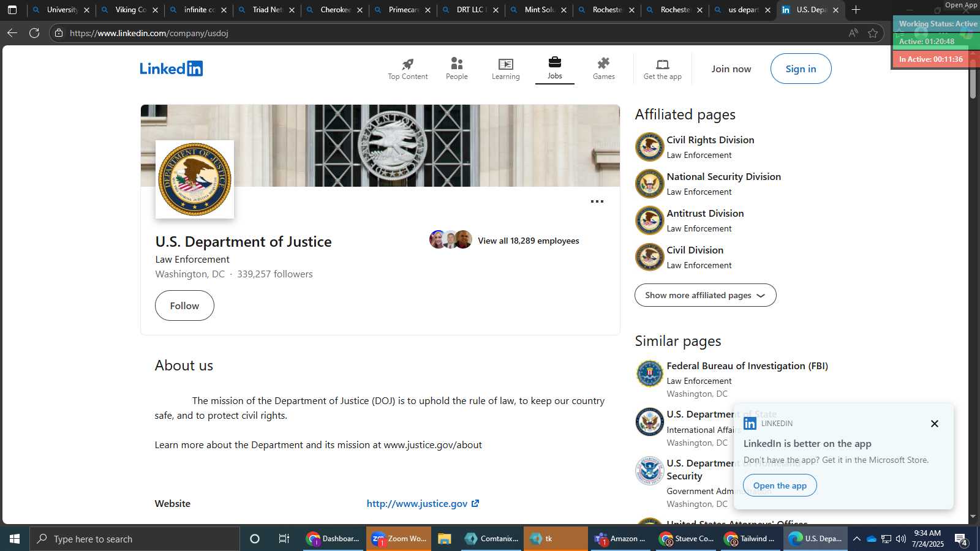Click Open the app button
The width and height of the screenshot is (980, 551).
pyautogui.click(x=780, y=485)
